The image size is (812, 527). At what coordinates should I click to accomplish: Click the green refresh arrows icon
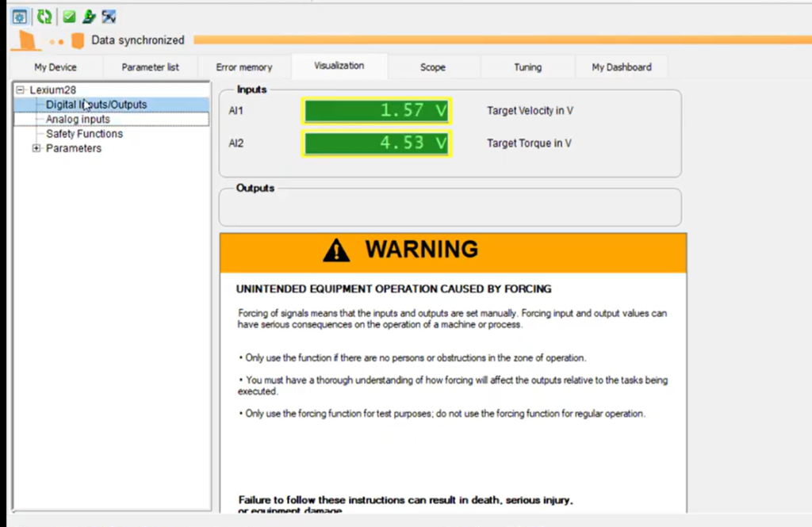coord(44,16)
